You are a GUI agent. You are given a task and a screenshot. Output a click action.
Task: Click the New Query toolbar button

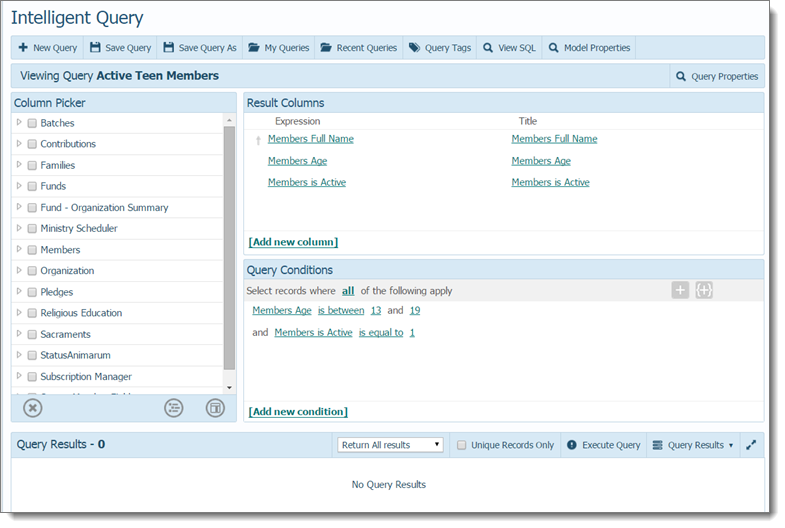point(47,48)
